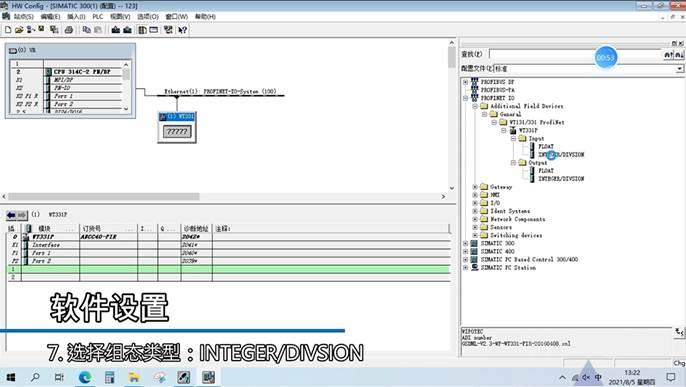The width and height of the screenshot is (686, 387).
Task: Click the Download to module toolbar icon
Action: [116, 30]
